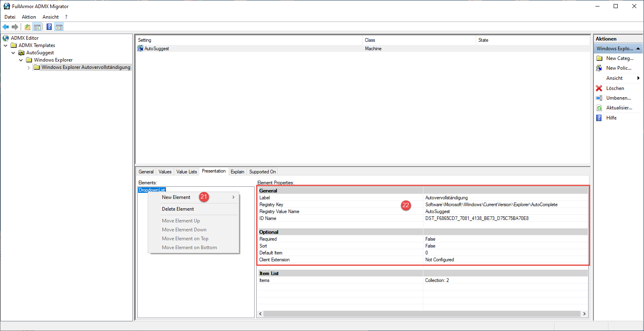The width and height of the screenshot is (644, 331).
Task: Click the New Policy action icon
Action: 599,68
